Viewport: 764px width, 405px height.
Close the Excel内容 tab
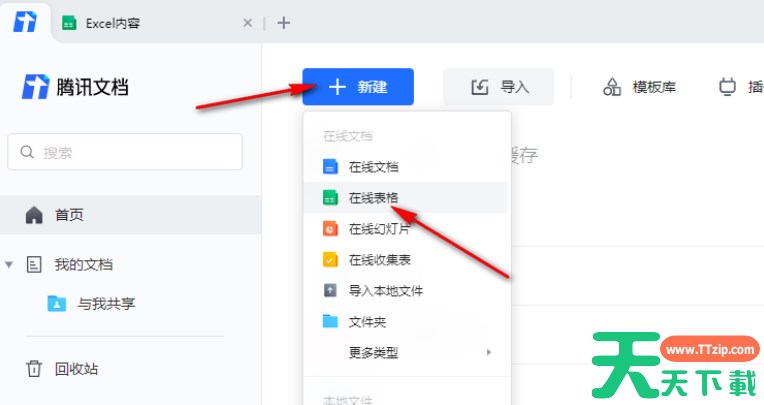tap(247, 22)
